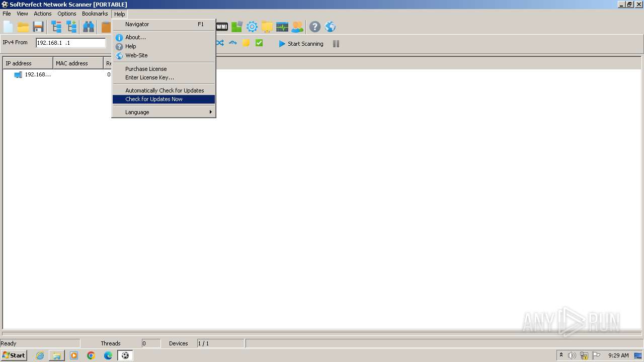Open the Bookmarks menu
644x362 pixels.
pos(95,14)
